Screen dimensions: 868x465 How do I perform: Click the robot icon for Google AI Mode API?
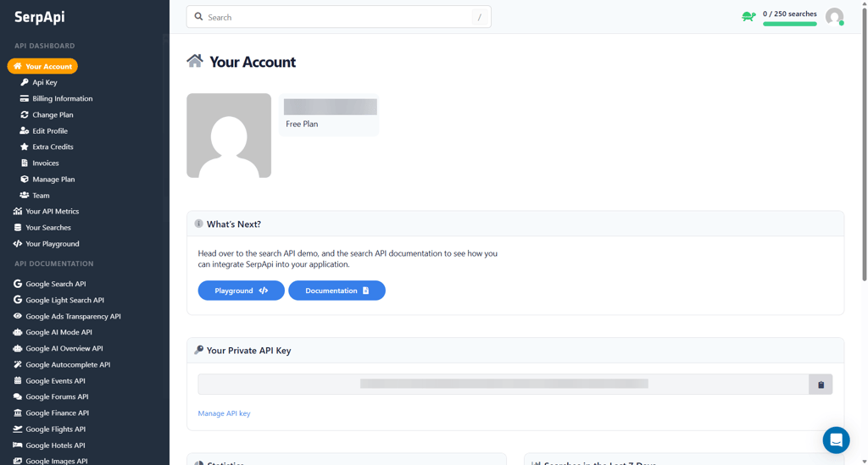coord(18,332)
